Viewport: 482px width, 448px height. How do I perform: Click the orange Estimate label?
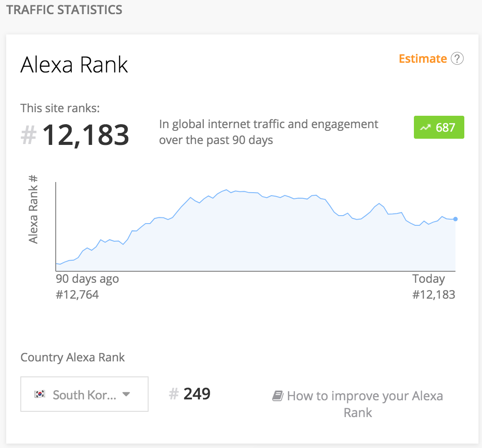click(x=423, y=59)
